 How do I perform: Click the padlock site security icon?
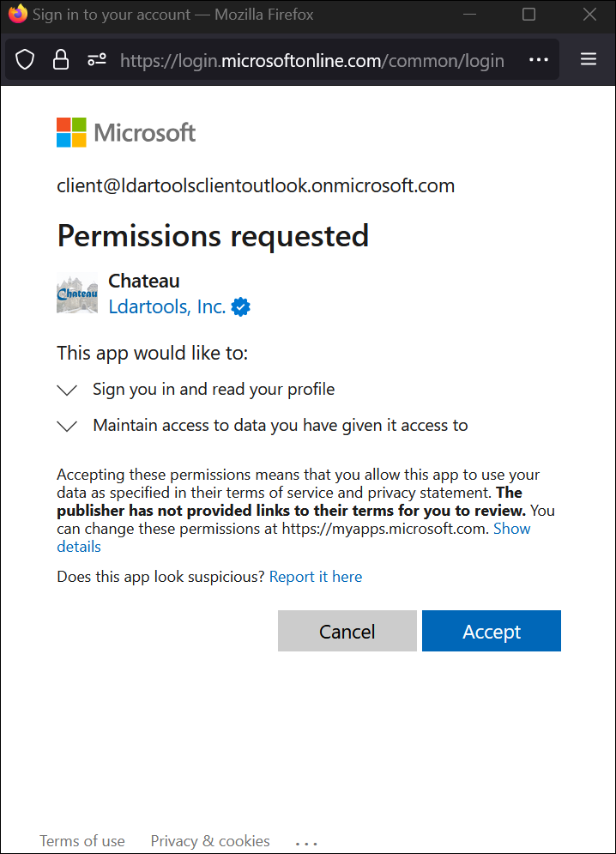pos(60,60)
